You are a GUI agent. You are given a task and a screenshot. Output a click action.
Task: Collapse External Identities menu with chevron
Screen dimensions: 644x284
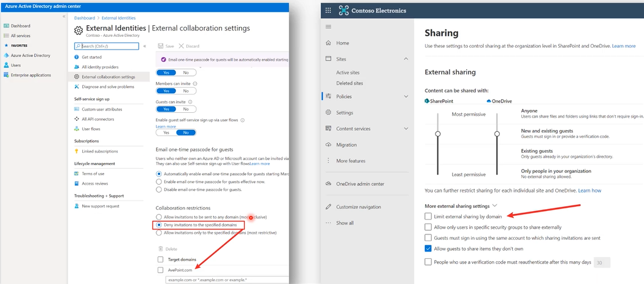145,47
